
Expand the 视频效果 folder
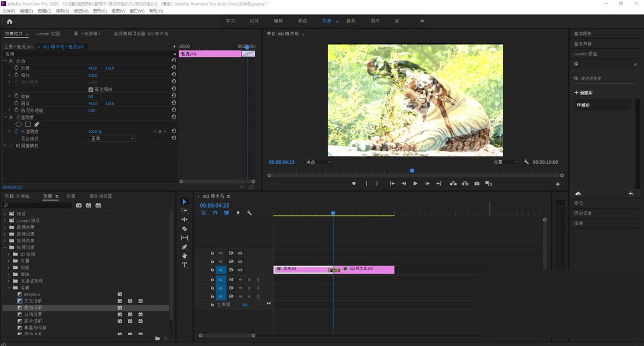(x=5, y=241)
